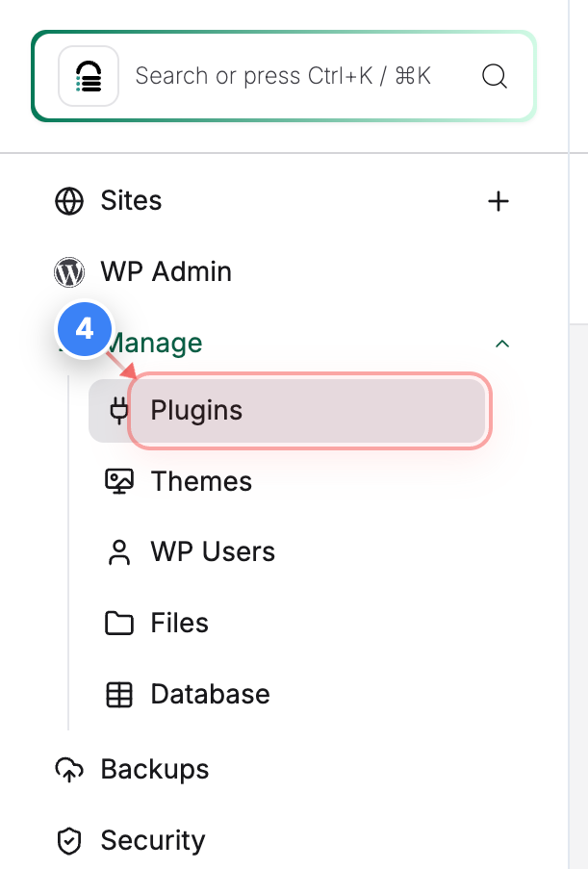The height and width of the screenshot is (869, 588).
Task: Select WP Admin from the sidebar
Action: [x=166, y=272]
